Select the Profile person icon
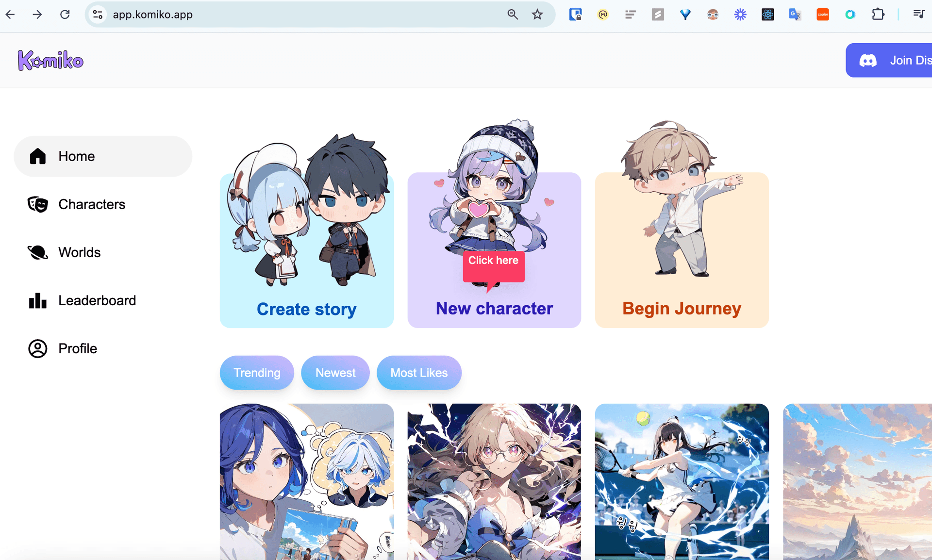The height and width of the screenshot is (560, 932). [38, 347]
